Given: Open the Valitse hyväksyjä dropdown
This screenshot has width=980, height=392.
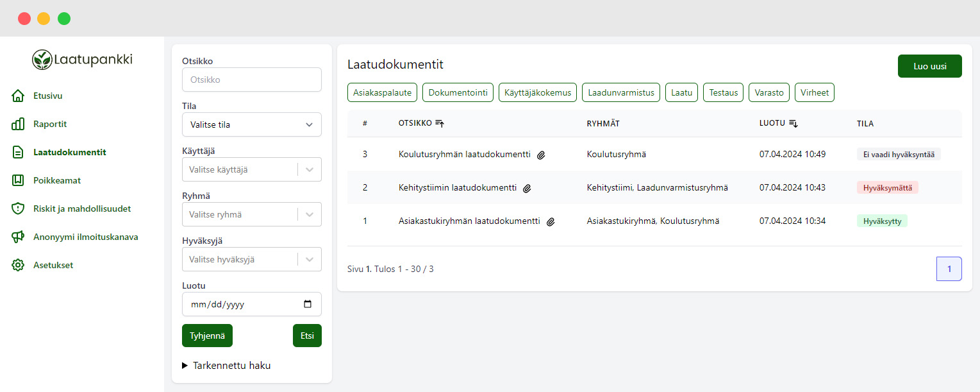Looking at the screenshot, I should pyautogui.click(x=251, y=260).
